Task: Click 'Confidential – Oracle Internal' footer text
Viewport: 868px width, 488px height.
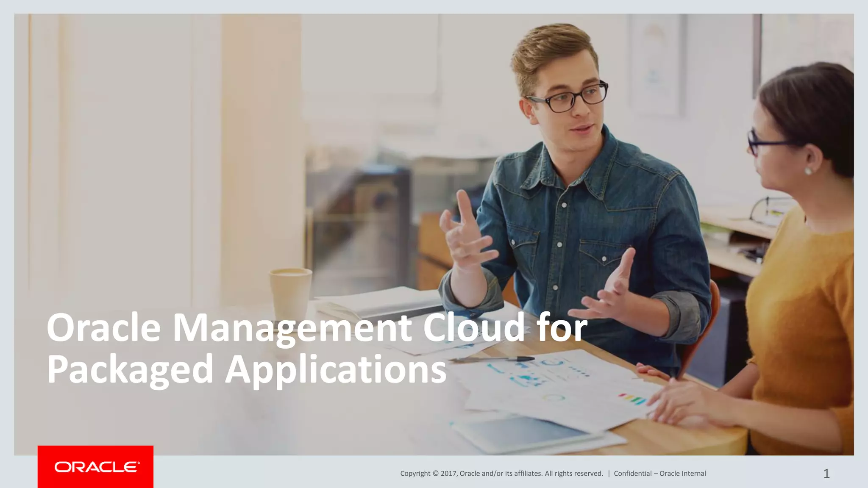Action: 660,474
